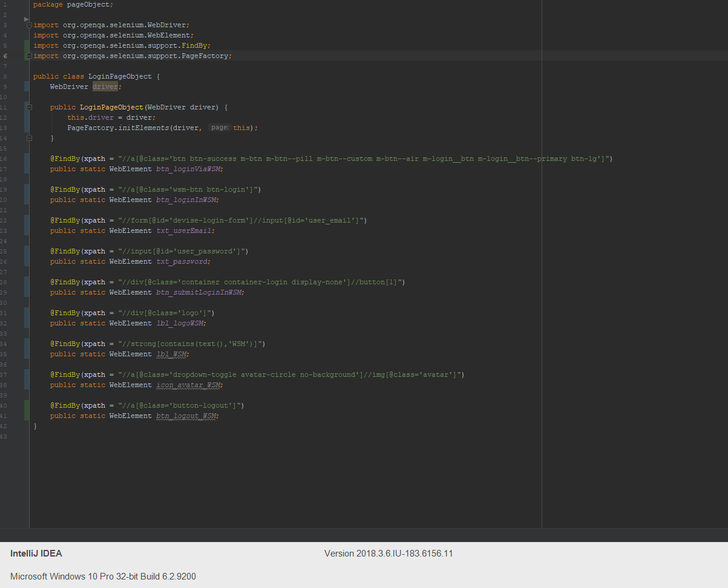Place cursor on 'package pageObject;'
Image resolution: width=728 pixels, height=588 pixels.
pyautogui.click(x=73, y=4)
